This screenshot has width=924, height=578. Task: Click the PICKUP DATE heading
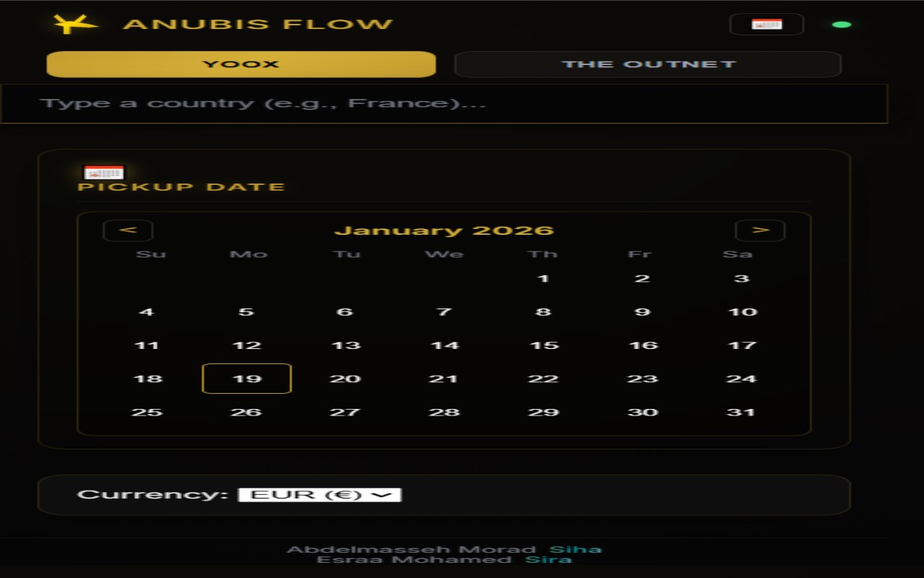[x=181, y=187]
